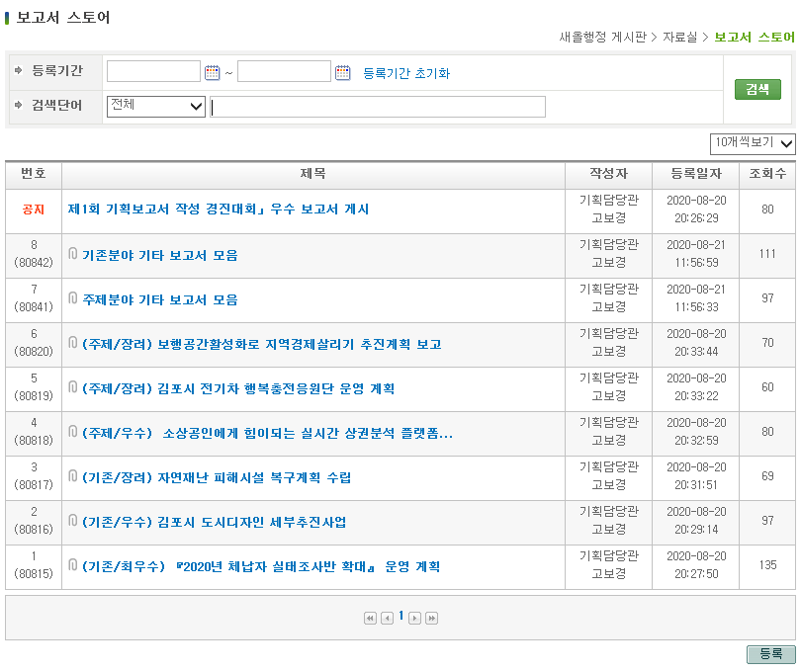Open notice 제1회 기획보고서 작성 경진대회 우수 보고서 게시

[219, 209]
